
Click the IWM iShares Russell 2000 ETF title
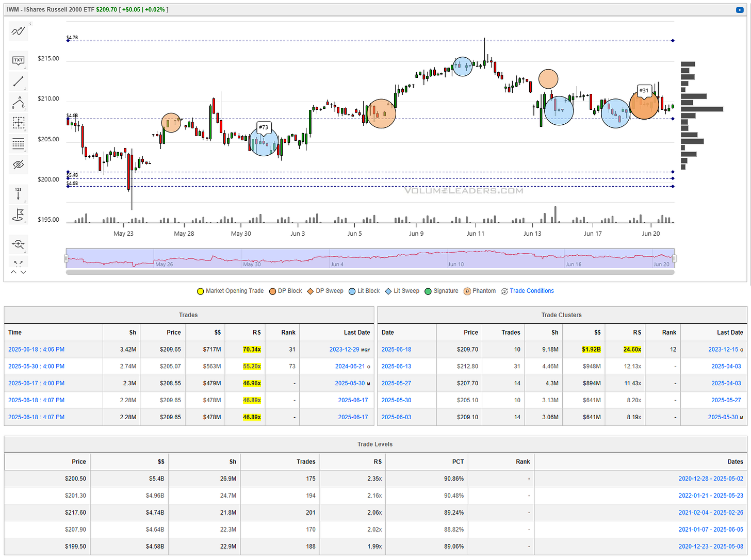click(51, 10)
